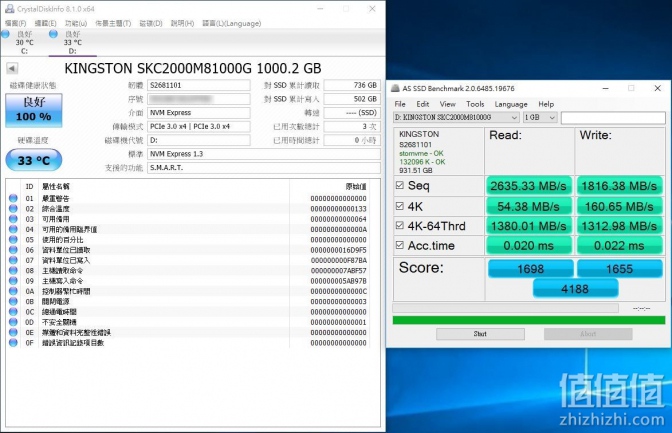Image resolution: width=672 pixels, height=433 pixels.
Task: Open the Language menu in AS SSD Benchmark
Action: (511, 104)
